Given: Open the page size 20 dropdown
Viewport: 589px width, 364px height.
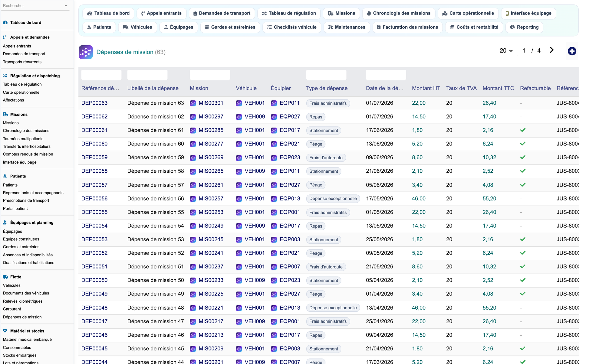Looking at the screenshot, I should (503, 51).
